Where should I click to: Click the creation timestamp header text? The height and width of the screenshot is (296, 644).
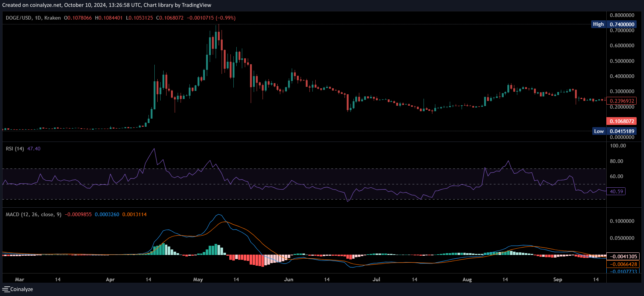point(107,5)
